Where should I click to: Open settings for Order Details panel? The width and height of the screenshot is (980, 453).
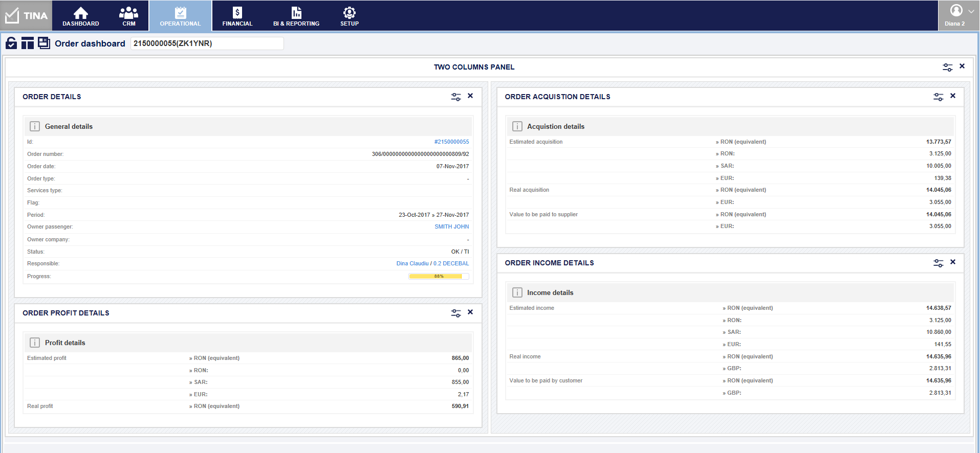click(x=455, y=97)
